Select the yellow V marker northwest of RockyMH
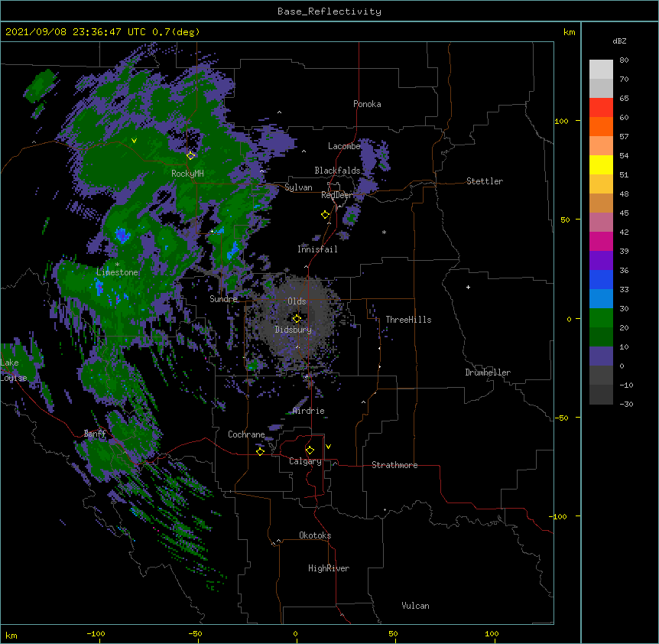The height and width of the screenshot is (644, 659). (x=134, y=141)
